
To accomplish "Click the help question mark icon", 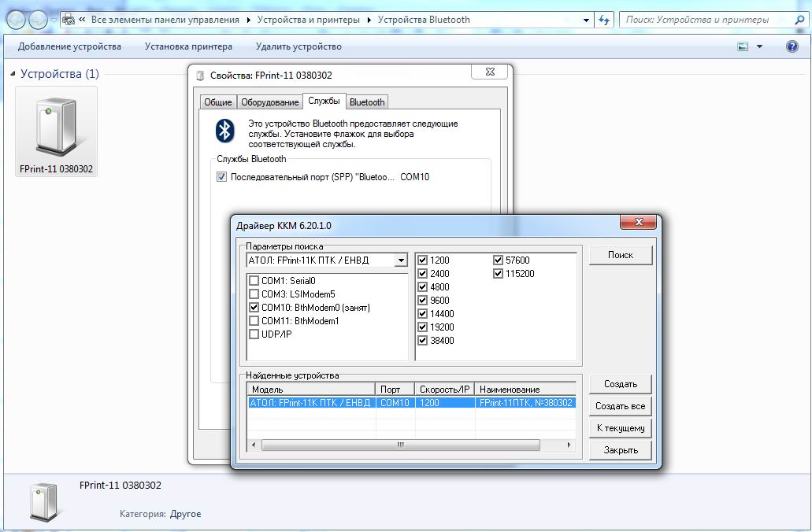I will click(792, 46).
